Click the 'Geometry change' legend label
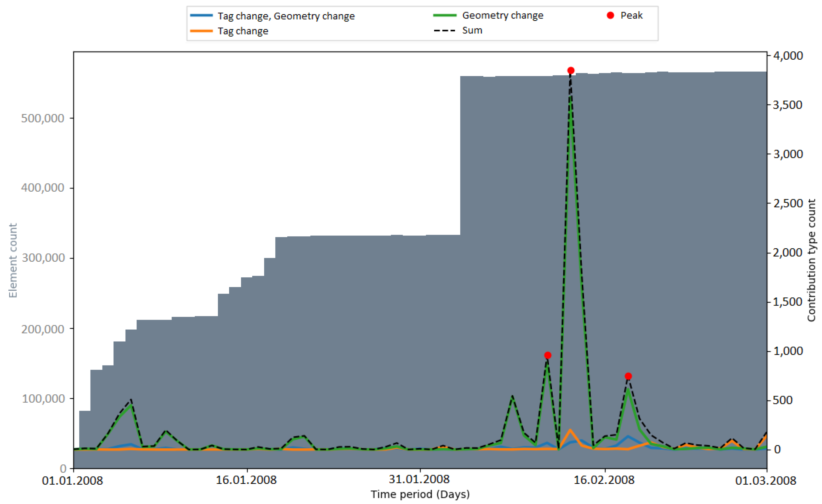The image size is (822, 504). click(502, 15)
